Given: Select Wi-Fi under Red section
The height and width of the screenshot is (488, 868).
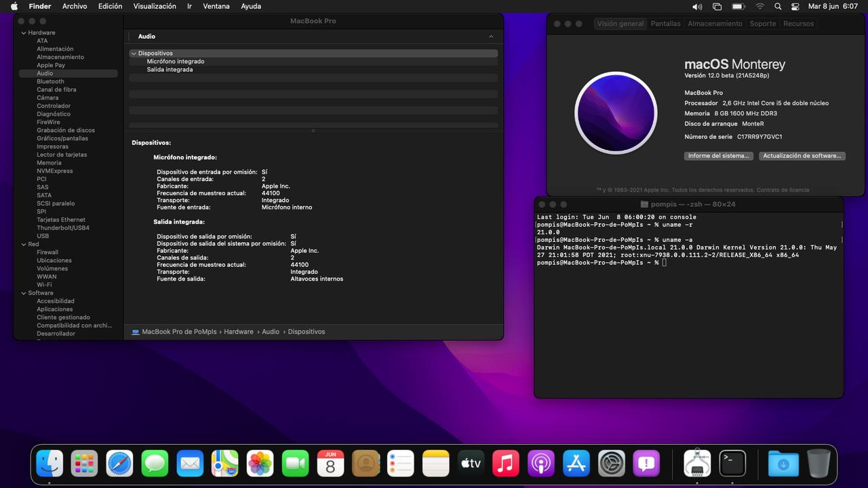Looking at the screenshot, I should (x=44, y=285).
